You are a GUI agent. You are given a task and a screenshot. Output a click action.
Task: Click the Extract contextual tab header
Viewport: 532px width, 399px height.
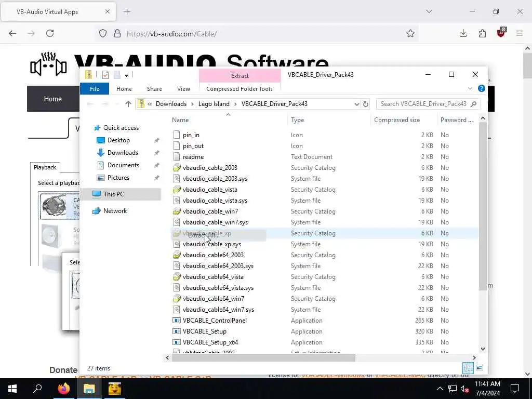240,76
